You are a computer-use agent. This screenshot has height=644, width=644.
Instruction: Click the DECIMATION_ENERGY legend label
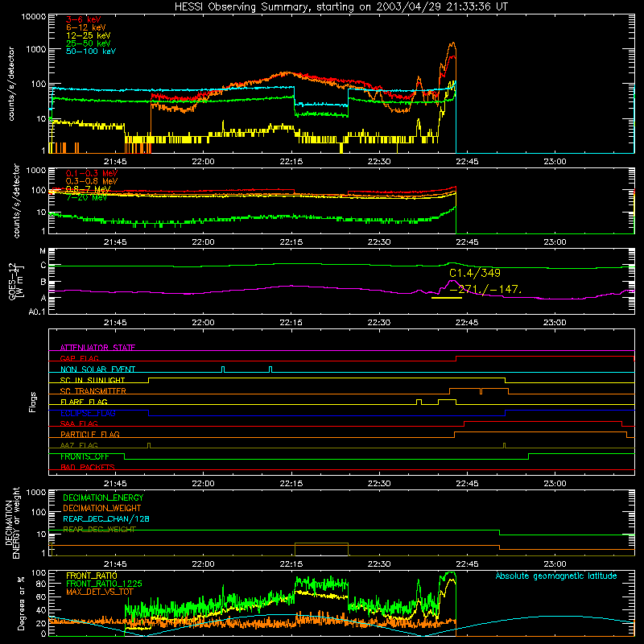click(103, 497)
